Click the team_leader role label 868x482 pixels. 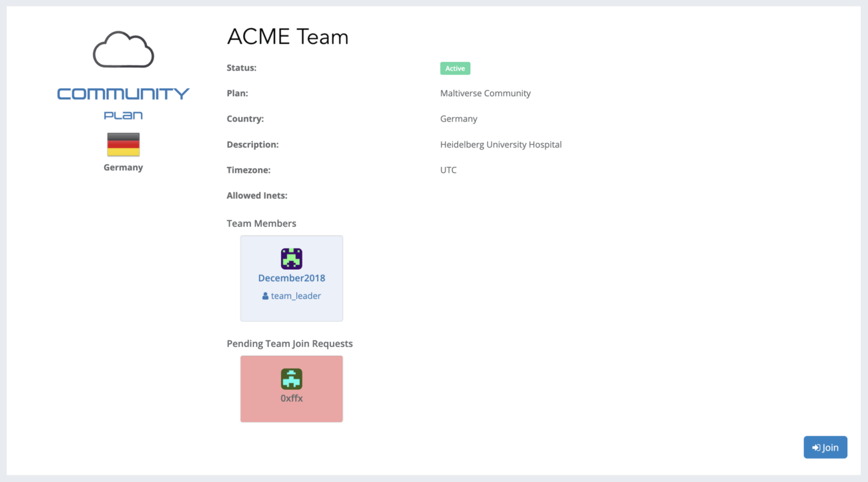(296, 296)
